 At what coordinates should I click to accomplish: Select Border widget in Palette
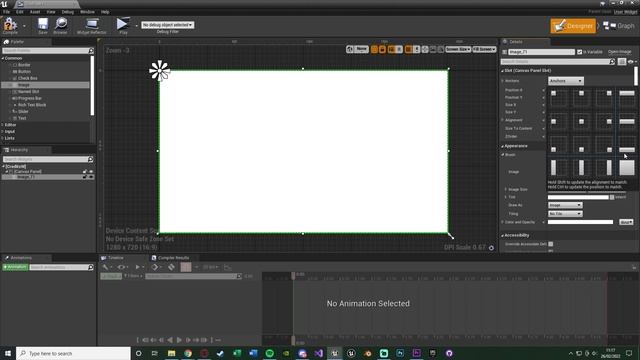click(x=24, y=65)
